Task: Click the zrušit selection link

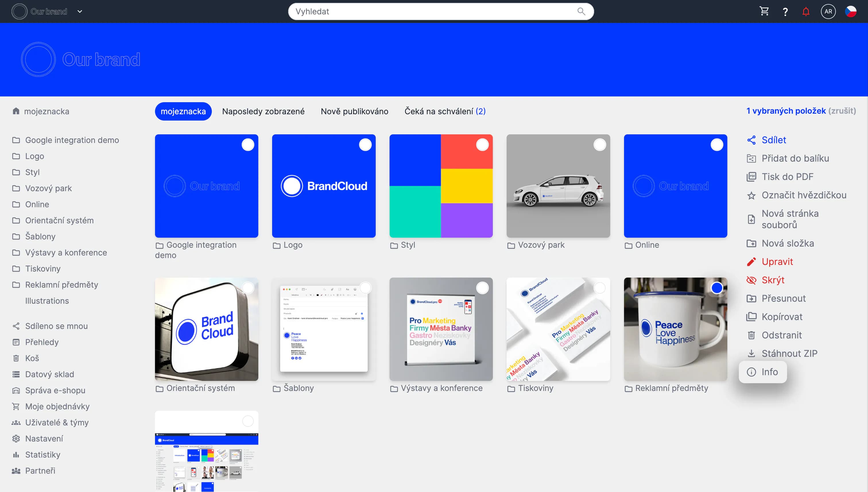Action: point(842,111)
